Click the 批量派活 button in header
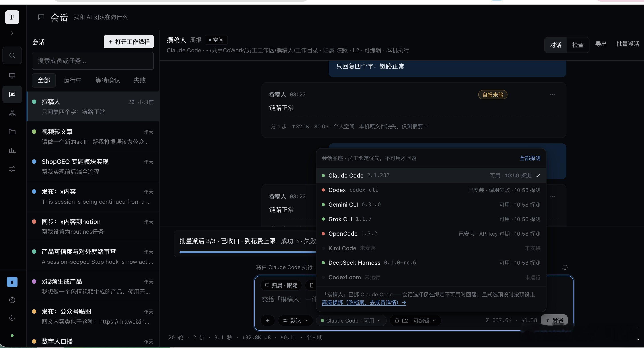Image resolution: width=644 pixels, height=348 pixels. (628, 44)
